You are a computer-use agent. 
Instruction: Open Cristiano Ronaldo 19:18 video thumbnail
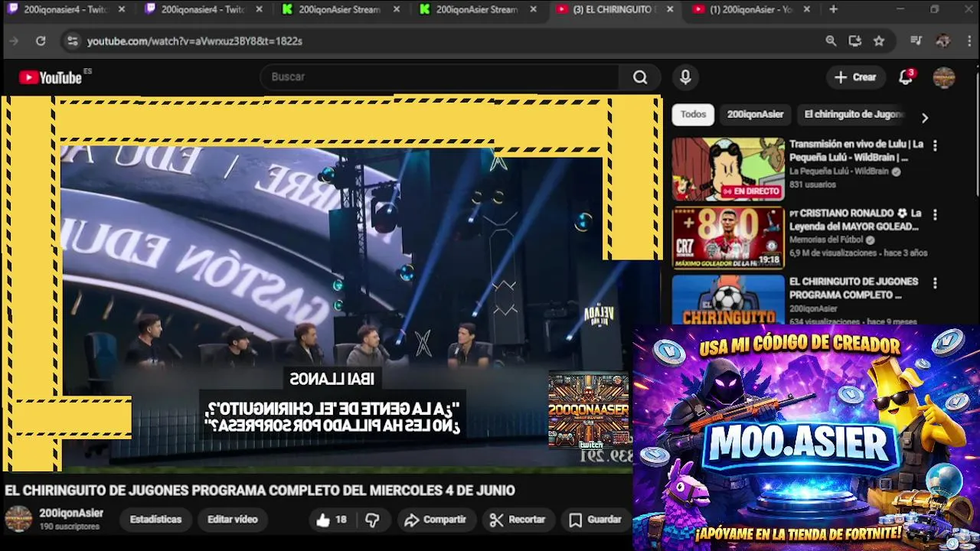click(x=728, y=238)
